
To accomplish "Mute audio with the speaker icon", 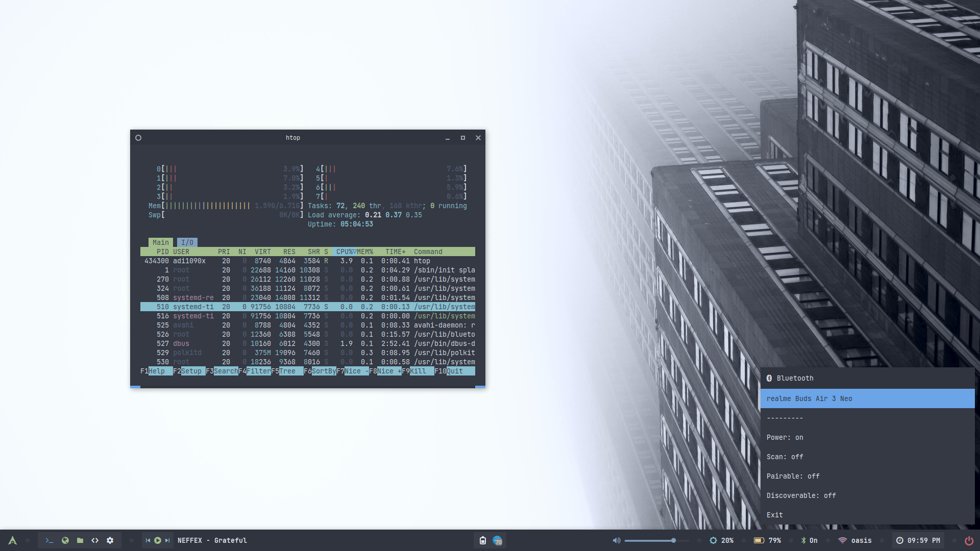I will pos(617,540).
